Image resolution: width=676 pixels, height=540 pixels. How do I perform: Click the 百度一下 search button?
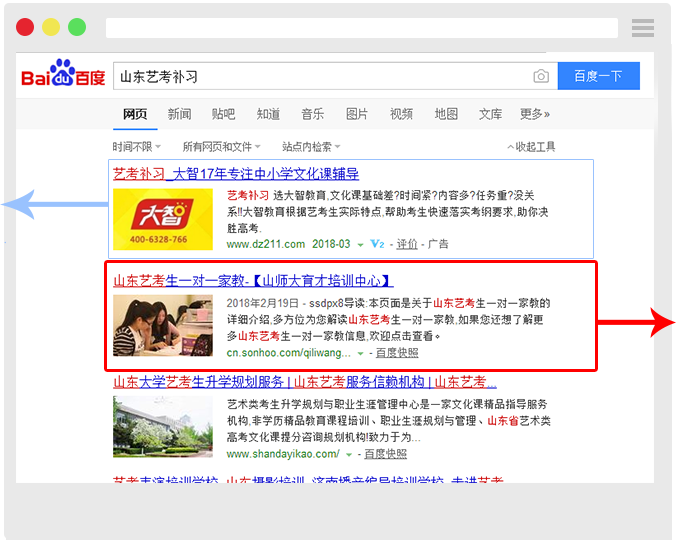click(x=598, y=76)
